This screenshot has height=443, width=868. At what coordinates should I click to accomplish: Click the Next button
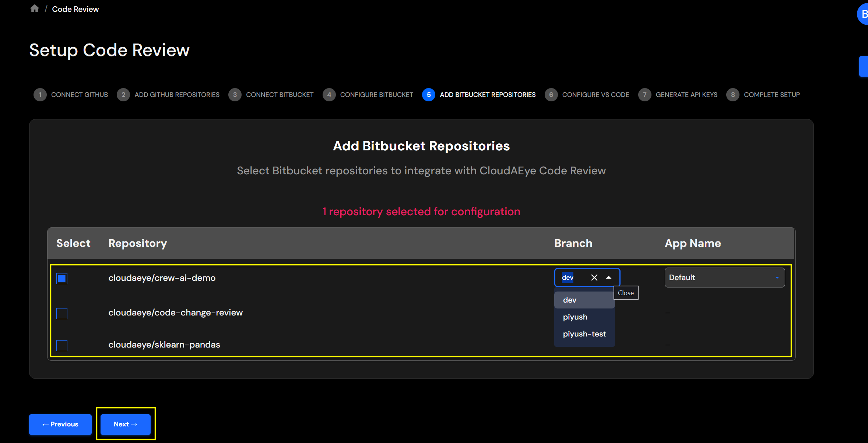click(125, 424)
